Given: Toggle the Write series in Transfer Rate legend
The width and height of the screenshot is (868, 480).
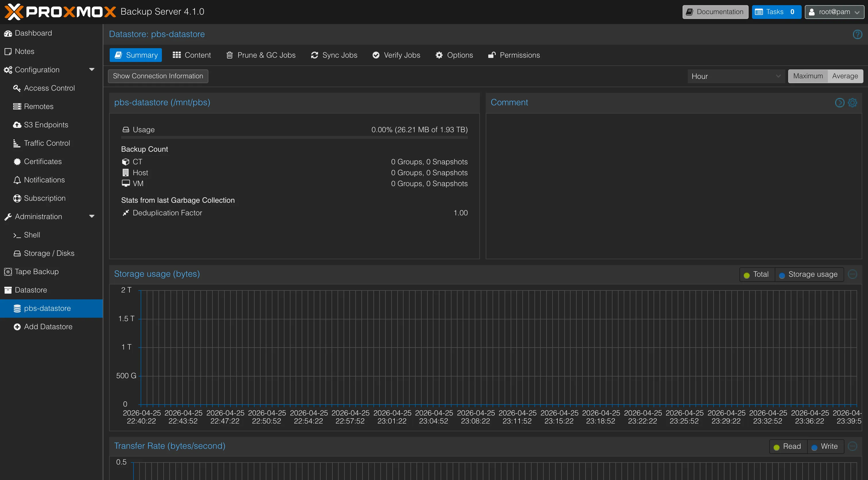Looking at the screenshot, I should [825, 447].
